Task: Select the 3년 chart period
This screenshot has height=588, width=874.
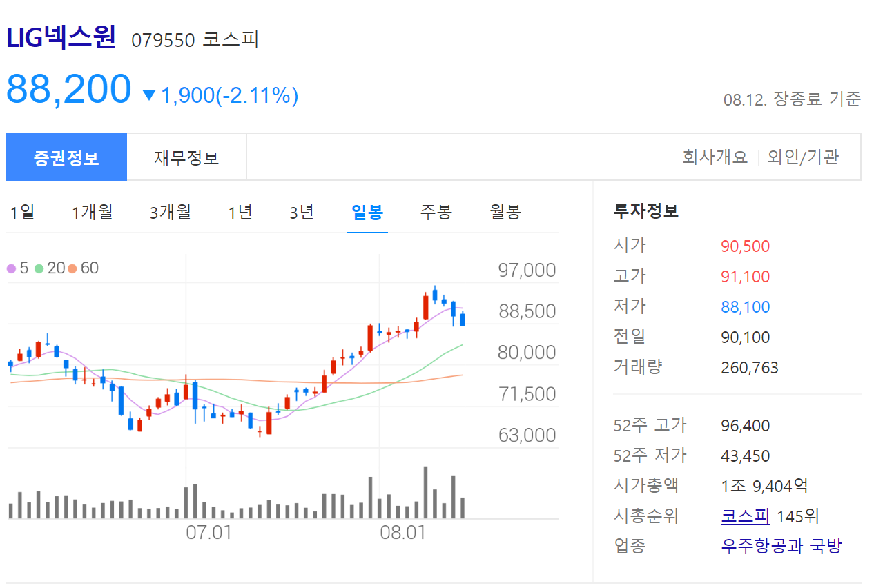Action: click(302, 212)
